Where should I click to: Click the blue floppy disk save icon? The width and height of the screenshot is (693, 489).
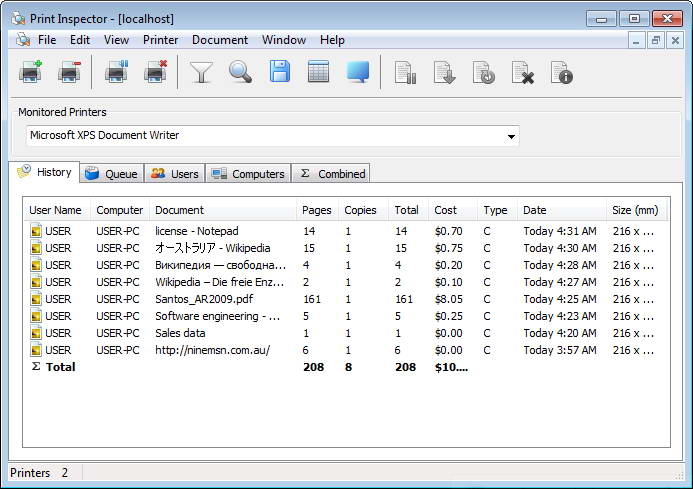tap(280, 72)
